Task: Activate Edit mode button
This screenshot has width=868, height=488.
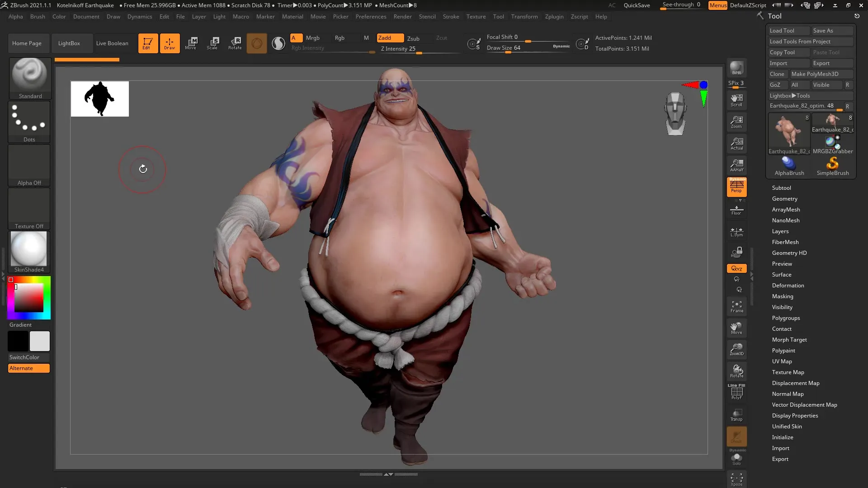Action: coord(148,43)
